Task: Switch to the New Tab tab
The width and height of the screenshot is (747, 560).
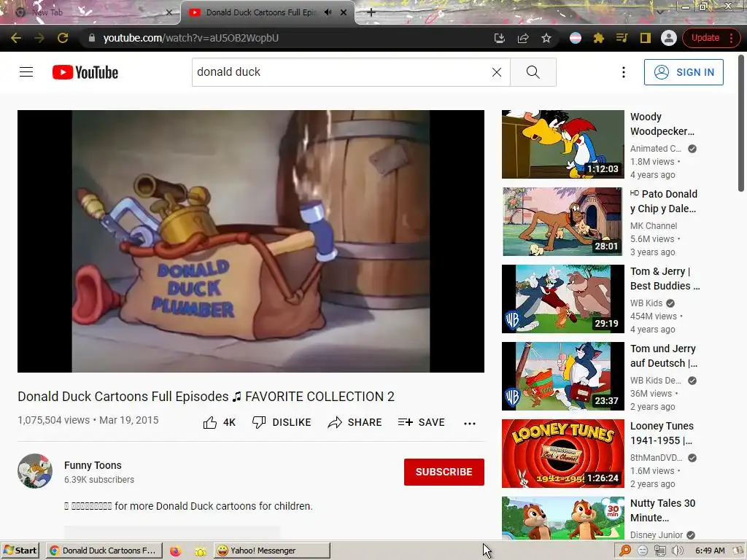Action: tap(90, 13)
